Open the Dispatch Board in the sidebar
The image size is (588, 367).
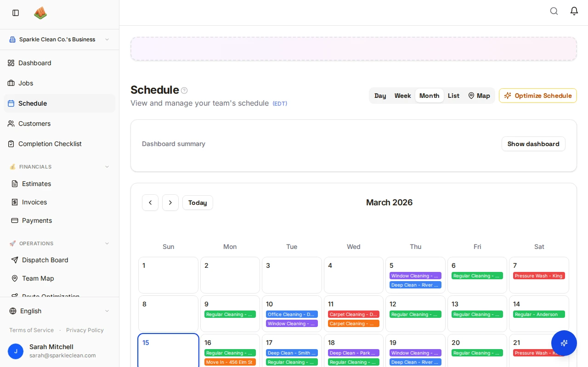pyautogui.click(x=45, y=260)
